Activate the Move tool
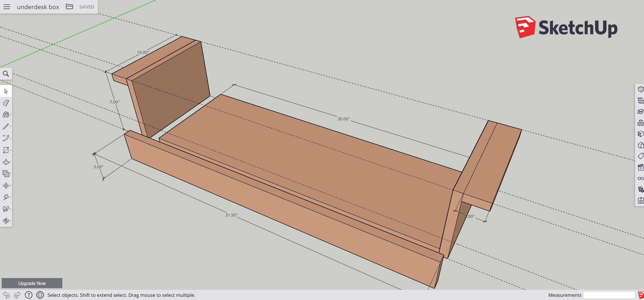644x300 pixels. point(6,186)
